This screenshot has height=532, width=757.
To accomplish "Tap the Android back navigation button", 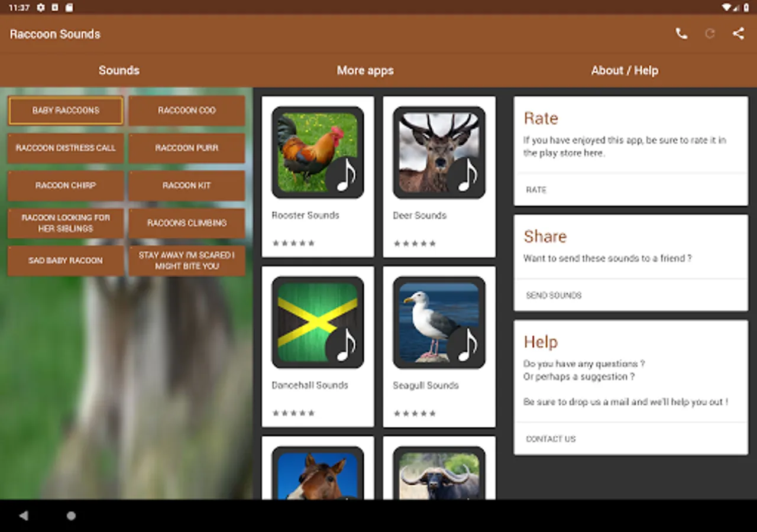I will pos(24,516).
